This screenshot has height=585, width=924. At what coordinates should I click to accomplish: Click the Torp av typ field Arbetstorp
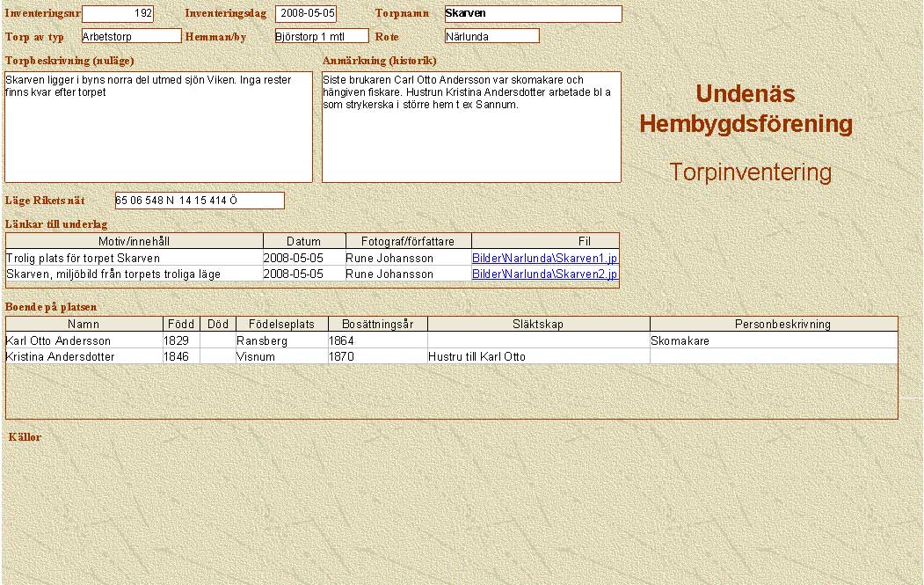pos(131,36)
